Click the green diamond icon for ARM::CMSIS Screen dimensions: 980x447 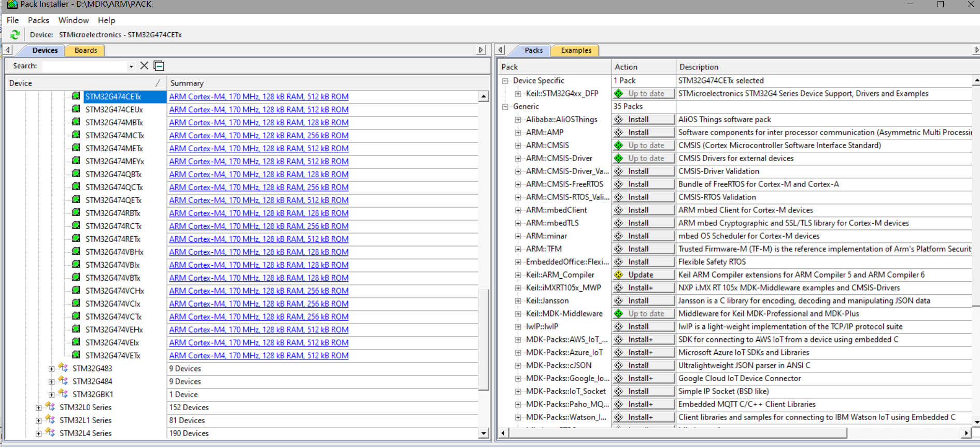(x=619, y=146)
